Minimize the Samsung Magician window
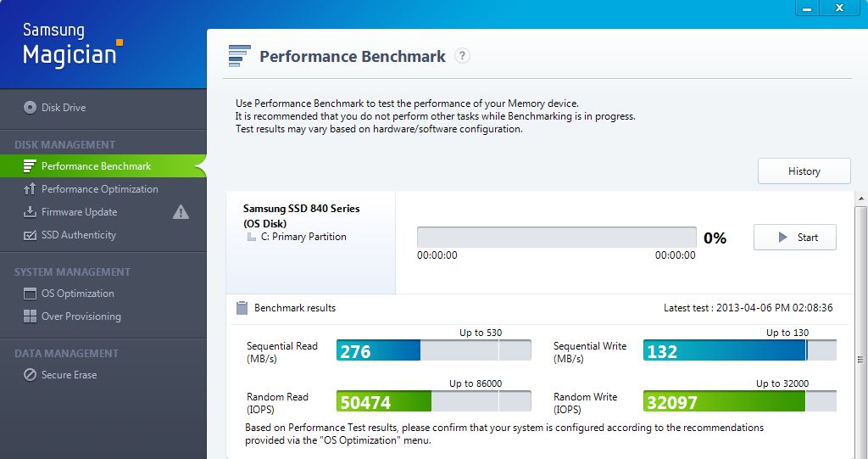 point(805,8)
